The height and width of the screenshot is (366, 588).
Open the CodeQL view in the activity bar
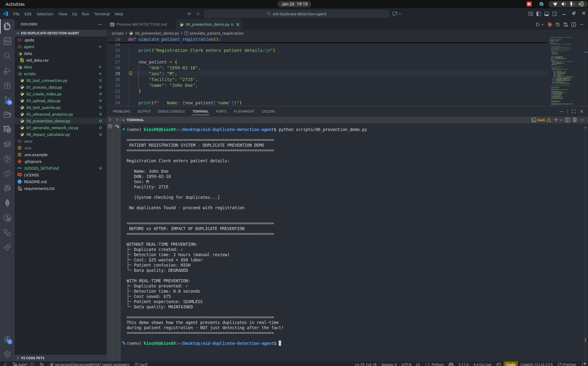pyautogui.click(x=7, y=41)
